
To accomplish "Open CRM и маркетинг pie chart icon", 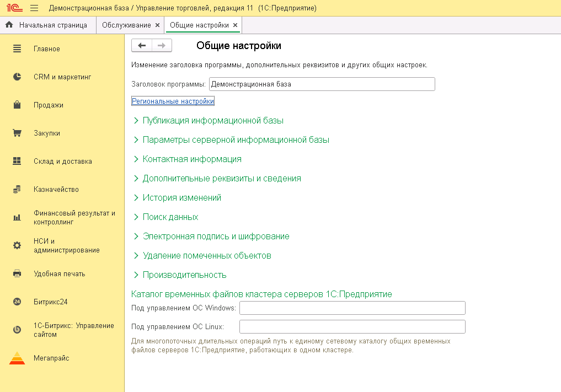I will [17, 77].
